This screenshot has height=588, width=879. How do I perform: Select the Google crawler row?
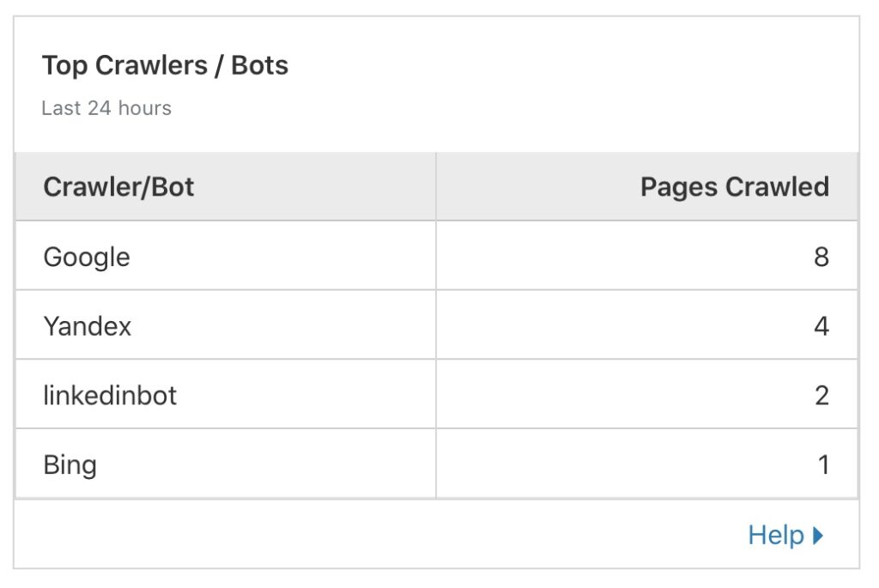436,256
